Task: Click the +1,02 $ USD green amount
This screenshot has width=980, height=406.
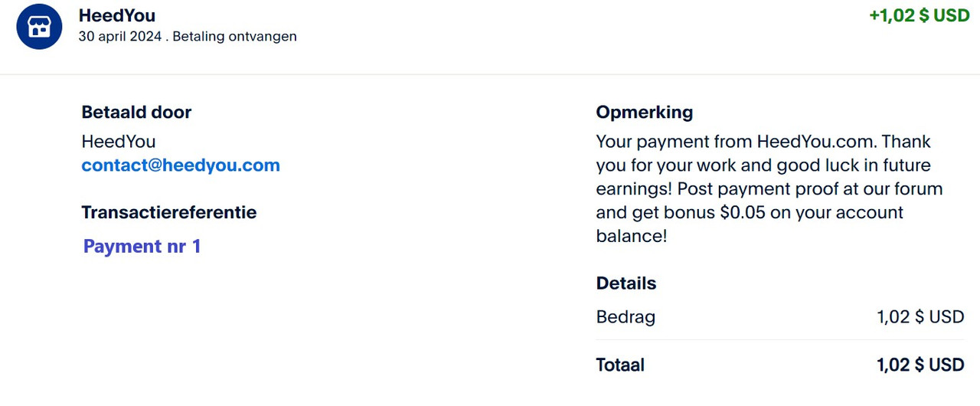Action: click(920, 15)
